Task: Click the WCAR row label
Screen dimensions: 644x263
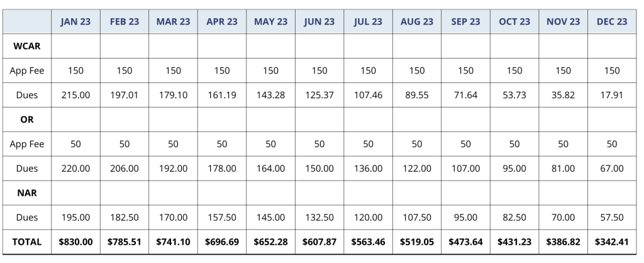Action: [x=26, y=46]
